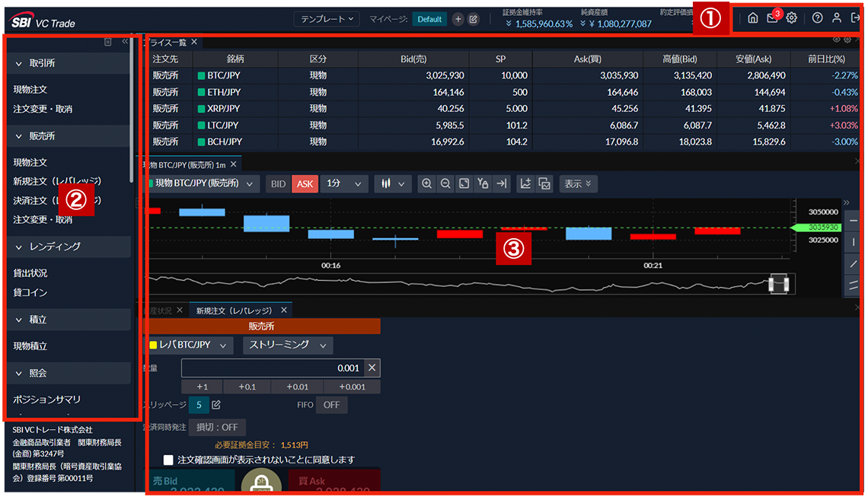Expand the 証拠金維持率 chevron in header
Screen dimensions: 868x500
click(509, 24)
